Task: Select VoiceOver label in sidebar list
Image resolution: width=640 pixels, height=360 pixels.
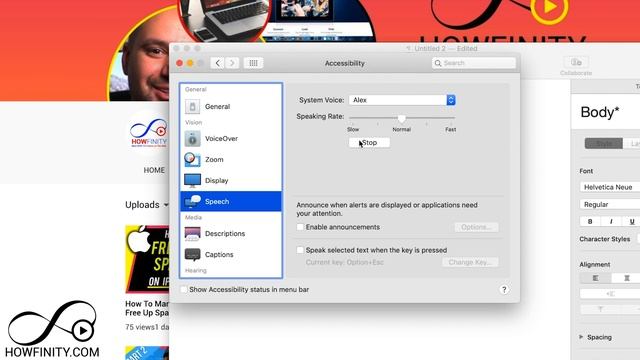Action: coord(222,139)
